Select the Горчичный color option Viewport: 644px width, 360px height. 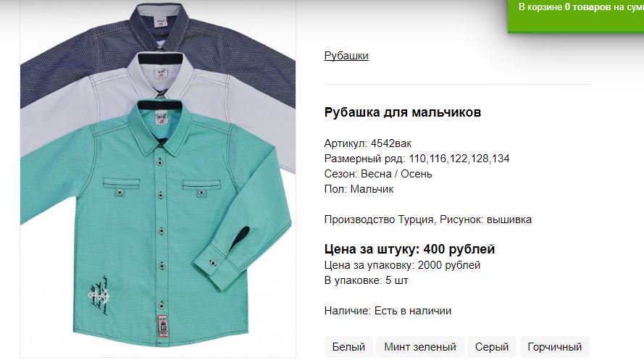[554, 347]
